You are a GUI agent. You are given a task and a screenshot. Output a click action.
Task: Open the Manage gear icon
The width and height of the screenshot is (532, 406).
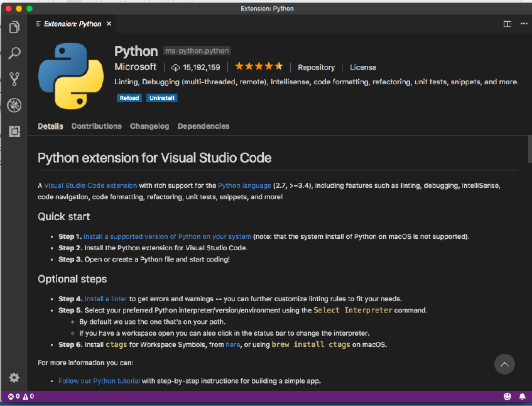(14, 377)
